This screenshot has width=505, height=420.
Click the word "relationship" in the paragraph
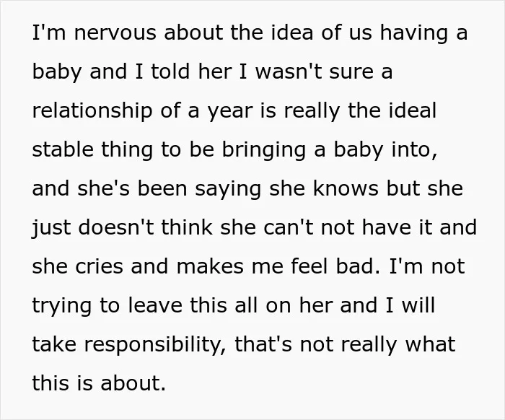coord(92,111)
